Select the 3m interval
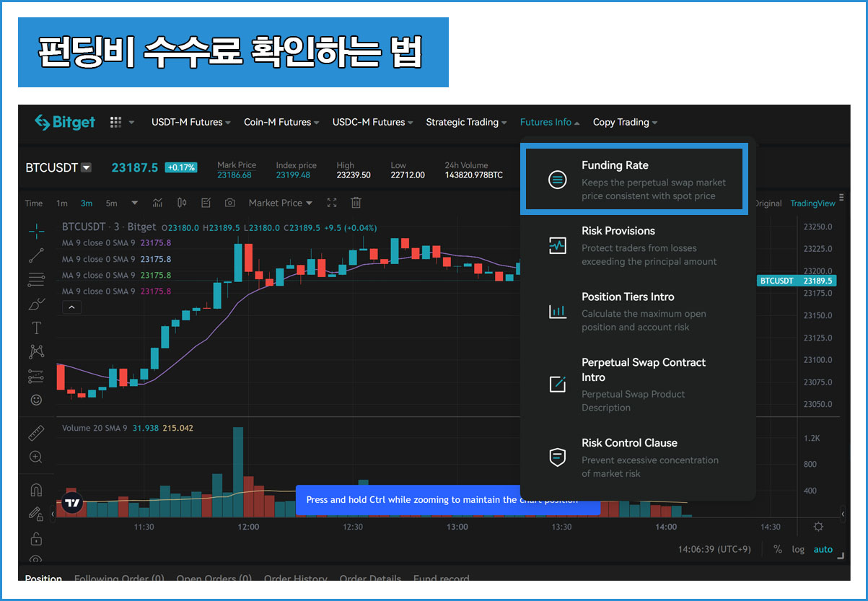The width and height of the screenshot is (868, 601). click(x=87, y=203)
